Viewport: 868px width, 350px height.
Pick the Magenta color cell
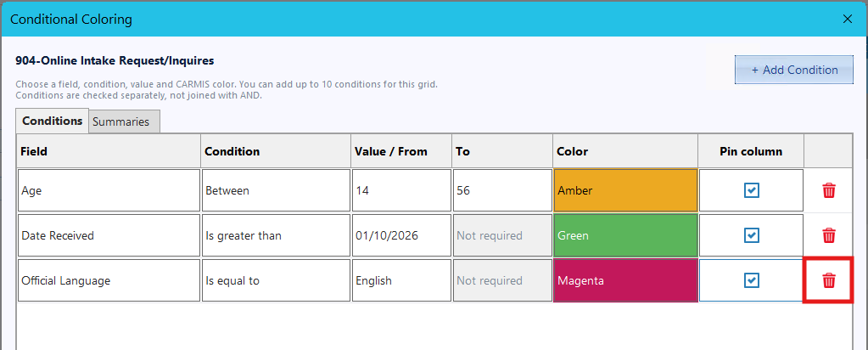pyautogui.click(x=625, y=280)
